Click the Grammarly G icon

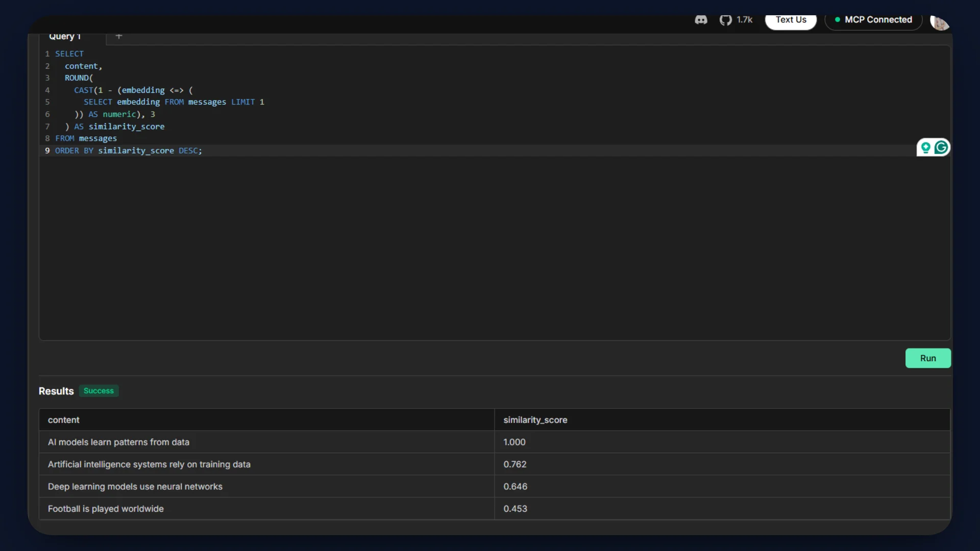tap(941, 147)
